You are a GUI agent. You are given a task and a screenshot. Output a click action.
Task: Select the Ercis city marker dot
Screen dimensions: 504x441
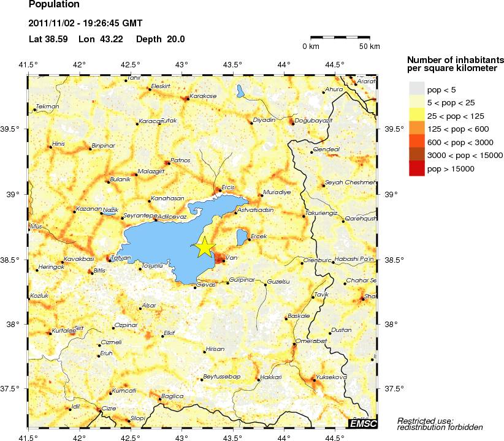220,190
